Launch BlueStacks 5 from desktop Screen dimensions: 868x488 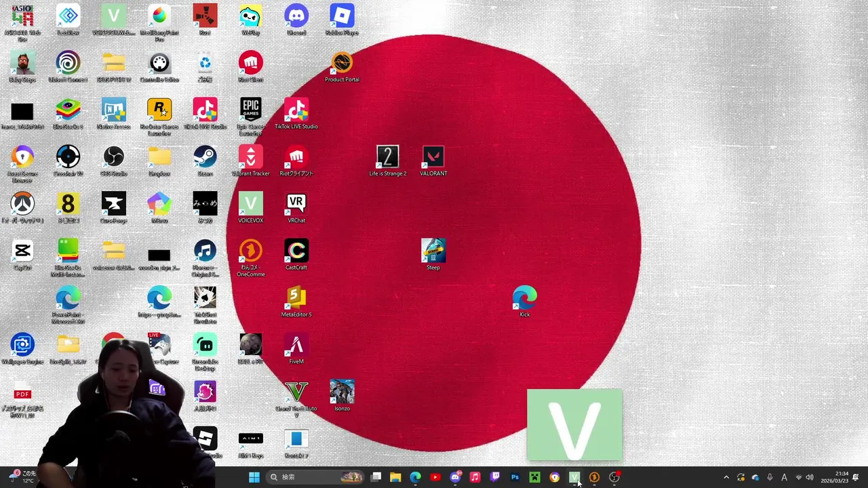(68, 114)
